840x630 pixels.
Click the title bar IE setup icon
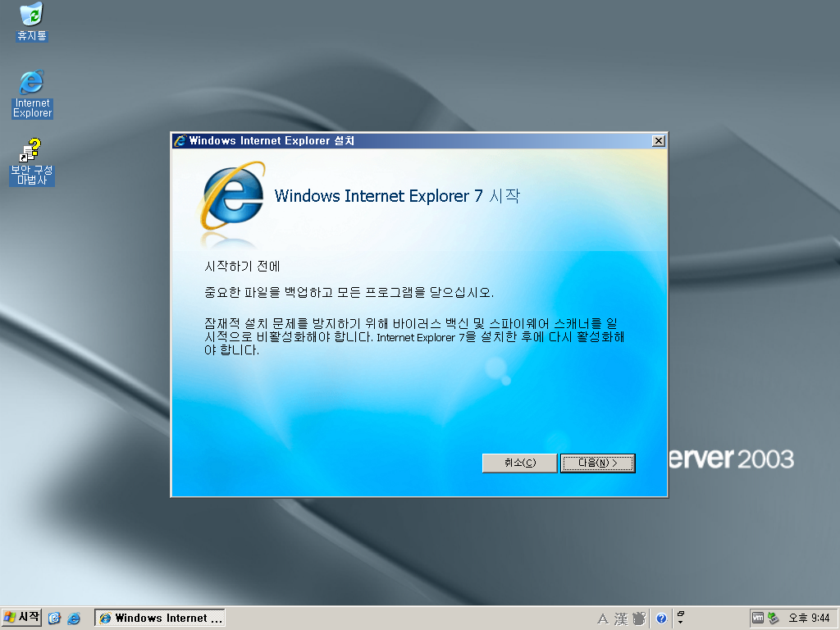(180, 140)
